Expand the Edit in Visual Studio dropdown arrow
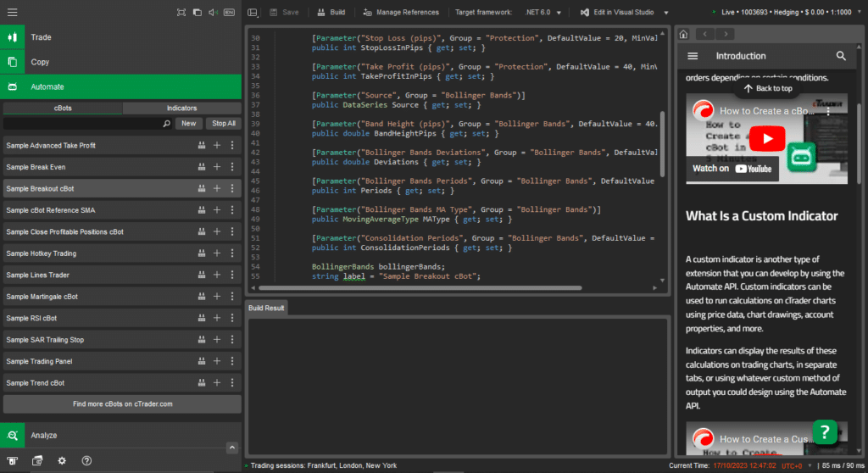 pos(666,12)
